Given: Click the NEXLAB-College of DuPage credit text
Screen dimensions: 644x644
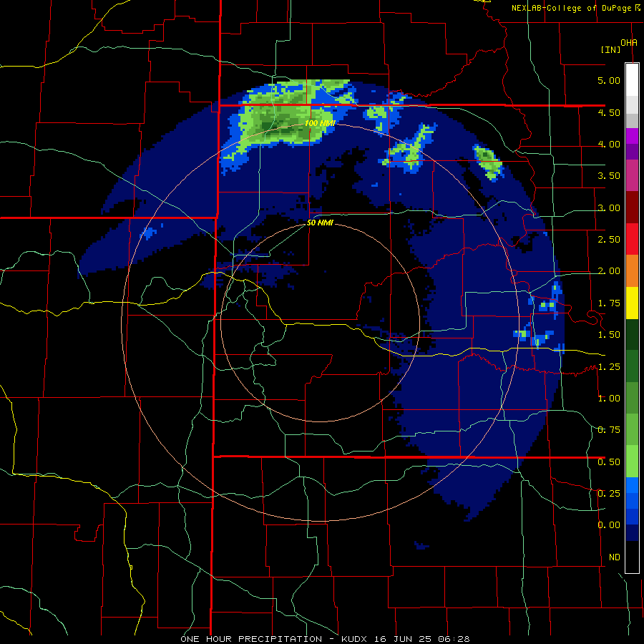Looking at the screenshot, I should click(x=575, y=8).
